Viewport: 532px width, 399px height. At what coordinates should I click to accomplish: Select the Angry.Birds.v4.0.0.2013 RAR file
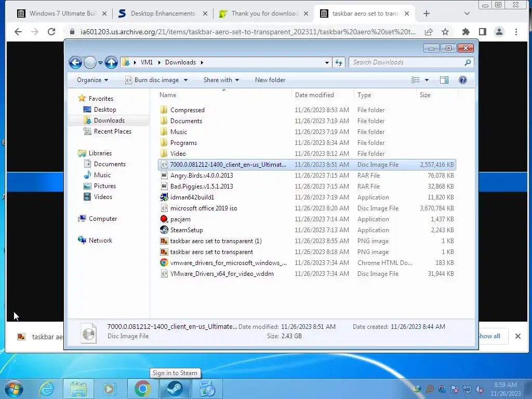click(x=202, y=176)
